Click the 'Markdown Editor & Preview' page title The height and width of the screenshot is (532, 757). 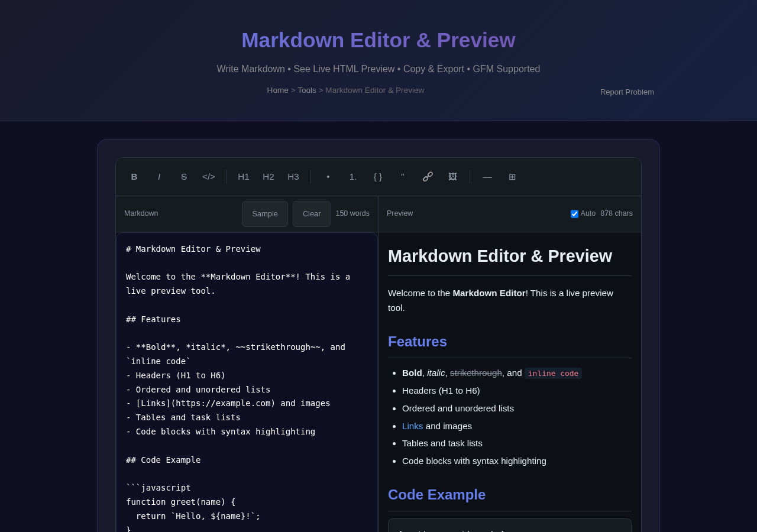[x=378, y=40]
